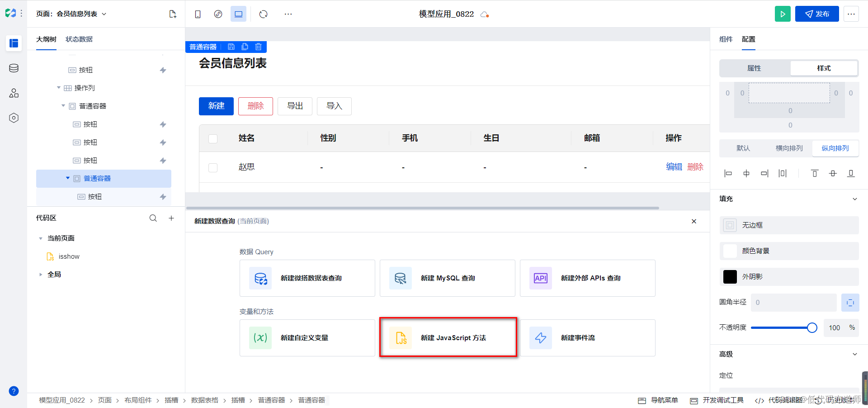Choose 新建微搭数据表查询 card
This screenshot has height=408, width=868.
[x=307, y=278]
